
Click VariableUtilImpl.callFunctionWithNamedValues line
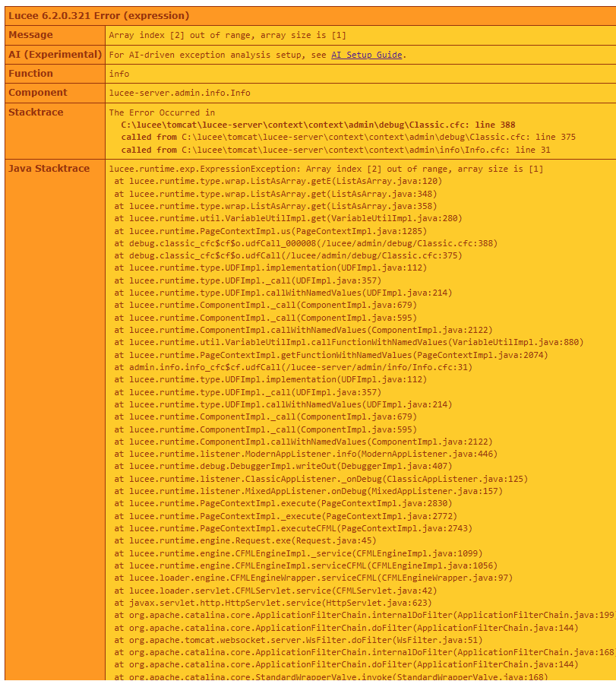(349, 342)
